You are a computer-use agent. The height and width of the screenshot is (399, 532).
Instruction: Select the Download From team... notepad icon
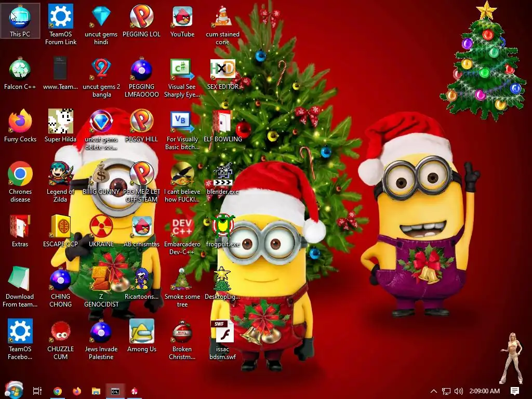point(20,287)
